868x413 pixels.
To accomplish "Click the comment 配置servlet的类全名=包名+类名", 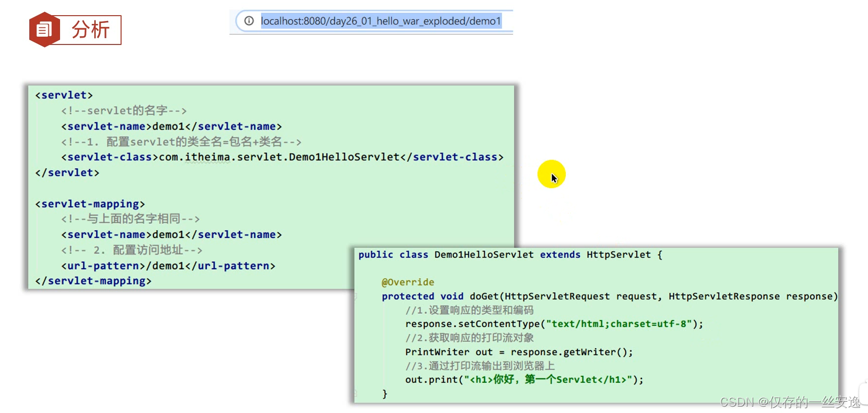I will click(x=181, y=142).
